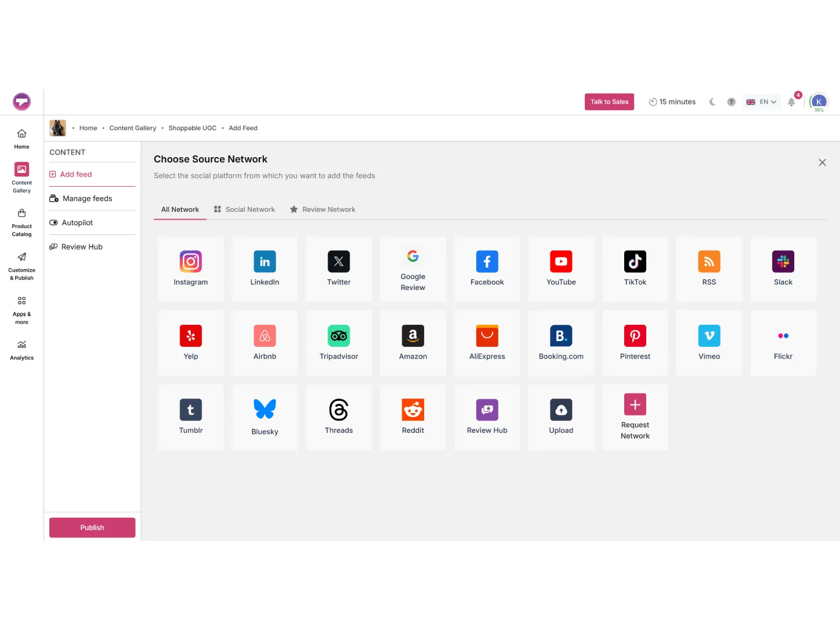Go to Home in left navigation
This screenshot has width=840, height=630.
(22, 139)
